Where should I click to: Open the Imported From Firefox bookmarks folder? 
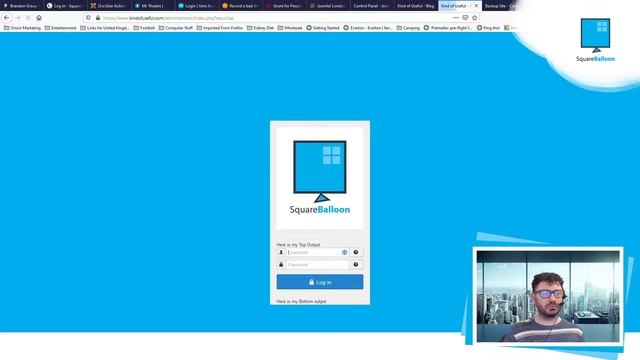[x=220, y=28]
